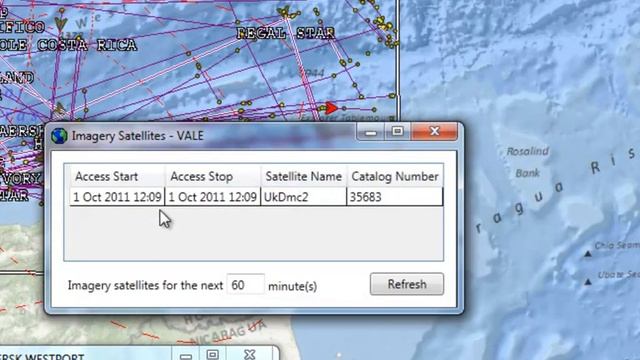The height and width of the screenshot is (360, 640).
Task: Close the WESTPORT window at the bottom
Action: (250, 354)
